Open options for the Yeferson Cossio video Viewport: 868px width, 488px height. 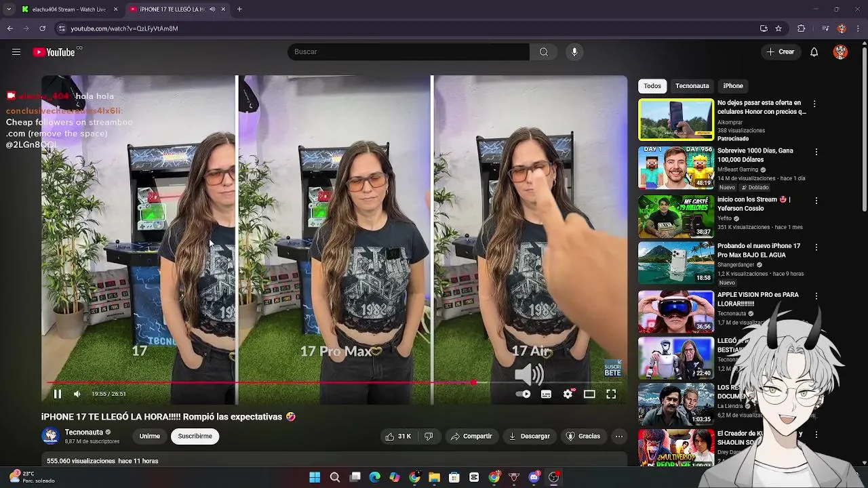pyautogui.click(x=816, y=201)
